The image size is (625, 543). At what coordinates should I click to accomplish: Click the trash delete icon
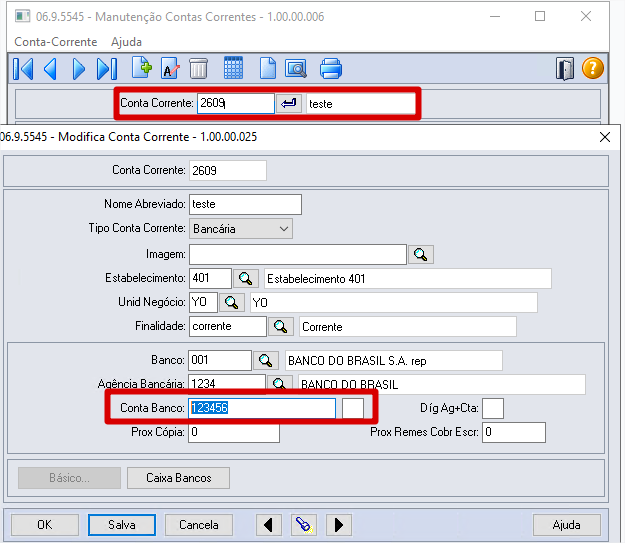tap(198, 68)
